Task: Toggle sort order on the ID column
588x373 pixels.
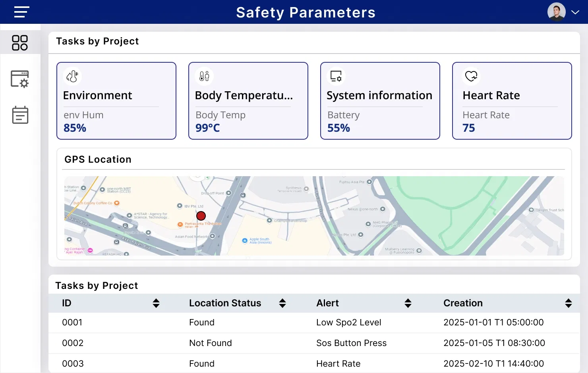Action: 156,303
